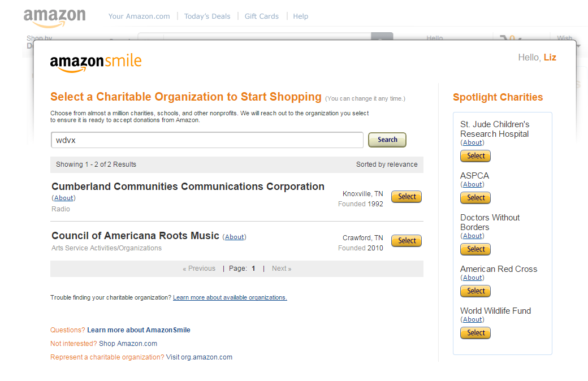
Task: Open Gift Cards in top navigation
Action: point(261,16)
